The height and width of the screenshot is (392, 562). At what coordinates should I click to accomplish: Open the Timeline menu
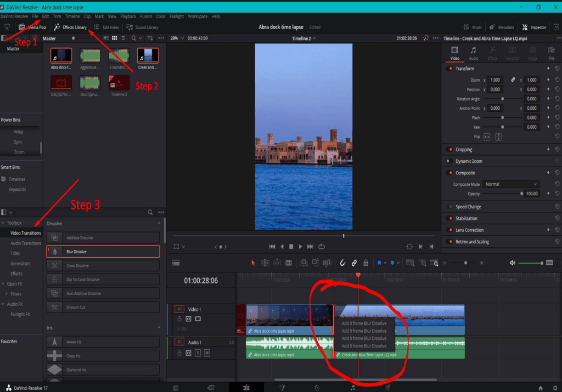coord(72,16)
